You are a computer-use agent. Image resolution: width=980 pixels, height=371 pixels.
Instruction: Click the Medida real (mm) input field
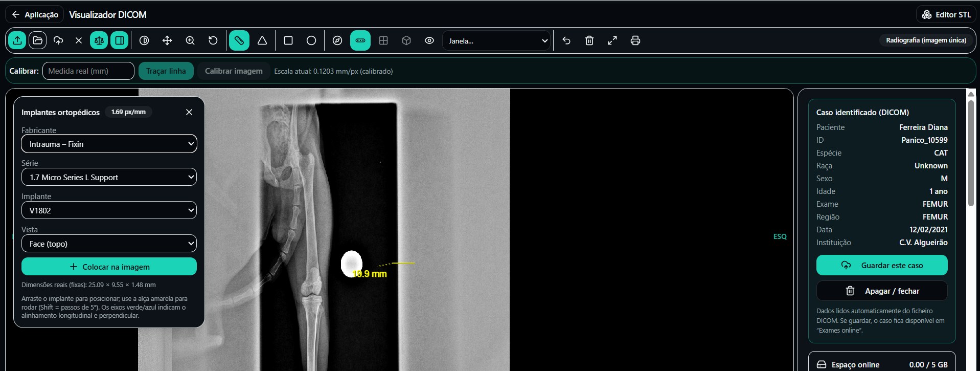click(88, 71)
